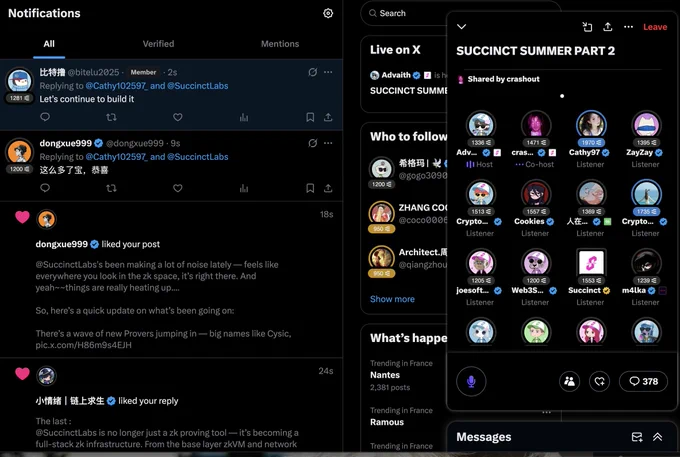This screenshot has width=680, height=457.
Task: Open dongxue999 avatar in liked-post notification
Action: click(x=46, y=219)
